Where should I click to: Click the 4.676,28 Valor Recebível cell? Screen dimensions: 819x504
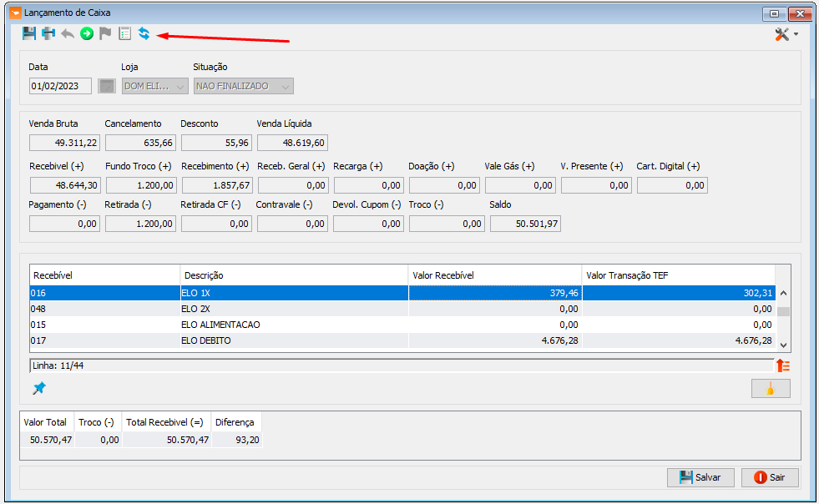495,340
